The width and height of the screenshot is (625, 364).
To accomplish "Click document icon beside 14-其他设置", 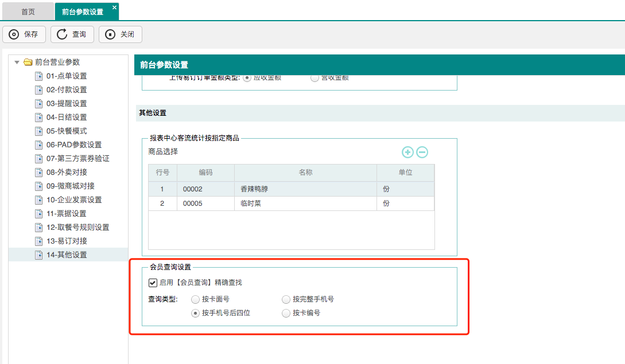I will tap(38, 255).
